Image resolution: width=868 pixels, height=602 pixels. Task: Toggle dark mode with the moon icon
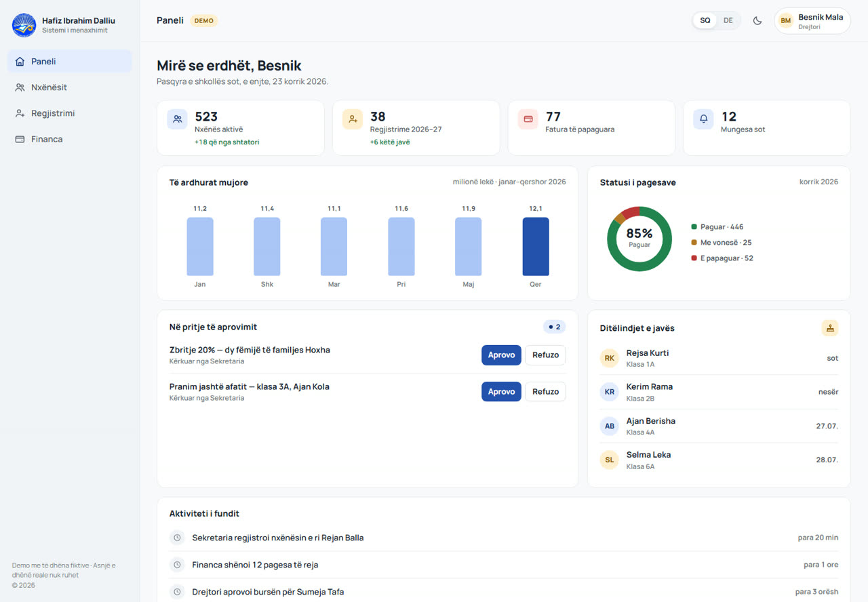757,20
